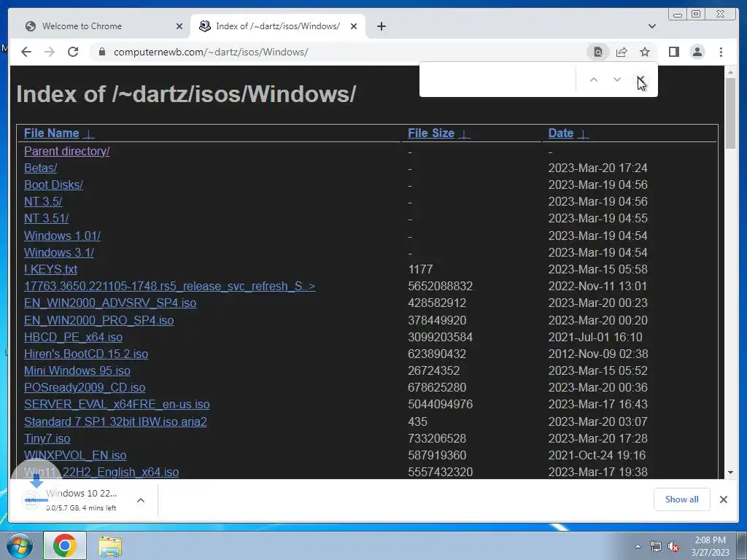This screenshot has width=747, height=560.
Task: Sort the listing by File Name
Action: click(x=52, y=133)
